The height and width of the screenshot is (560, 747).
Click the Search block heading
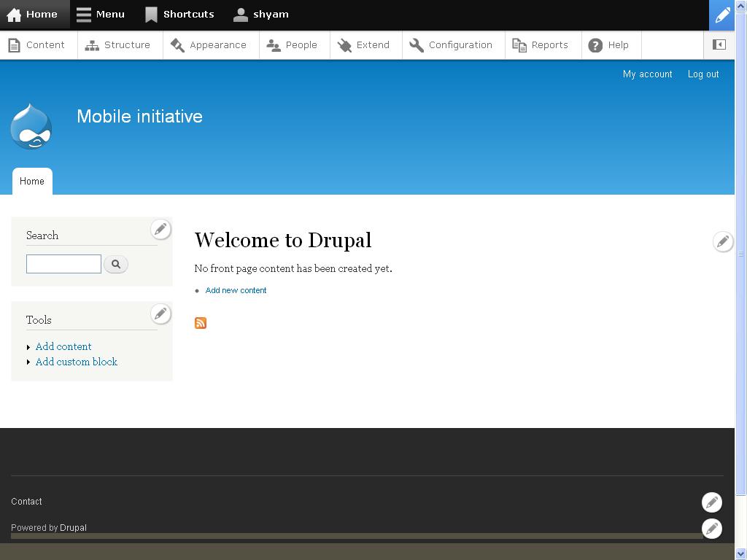coord(42,236)
